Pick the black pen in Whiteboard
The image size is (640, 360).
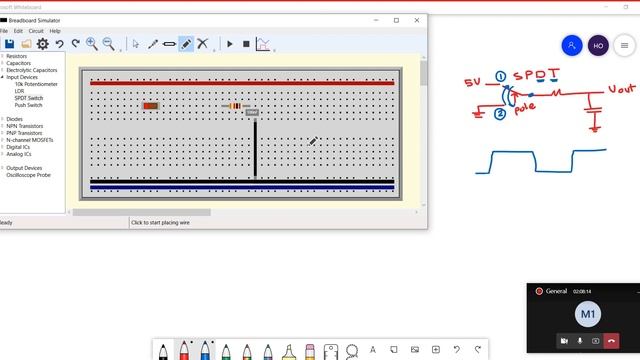(x=163, y=351)
